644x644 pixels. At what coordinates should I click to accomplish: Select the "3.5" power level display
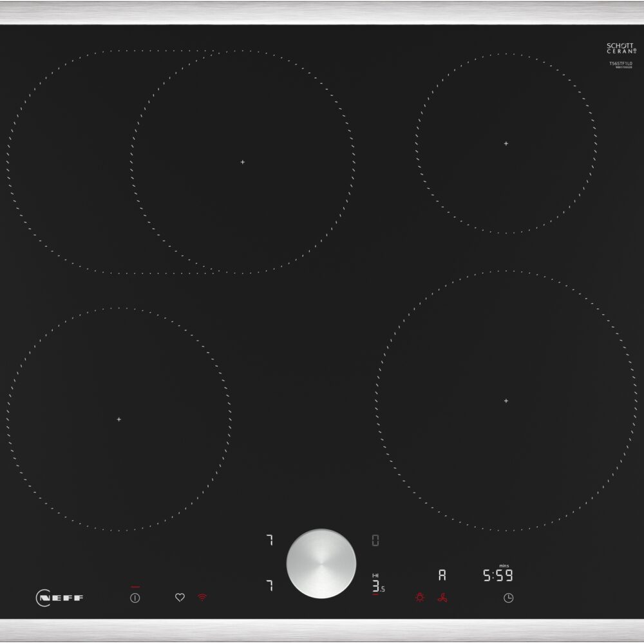pyautogui.click(x=378, y=587)
